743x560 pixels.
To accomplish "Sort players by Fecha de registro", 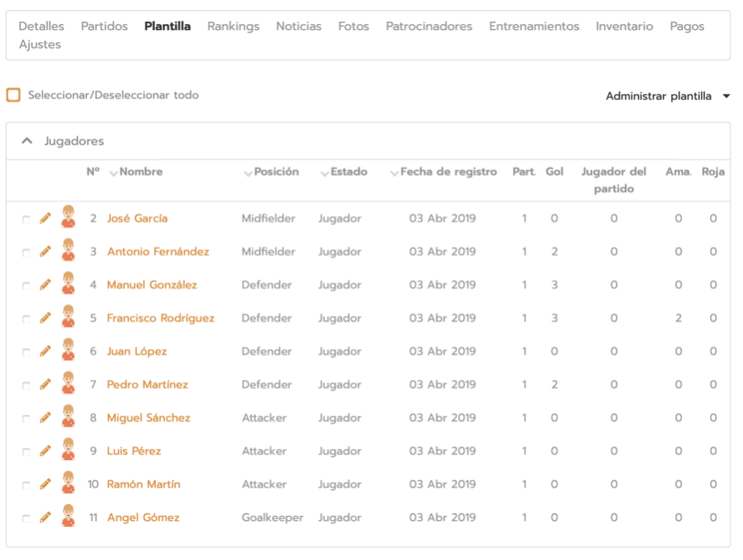I will coord(448,172).
